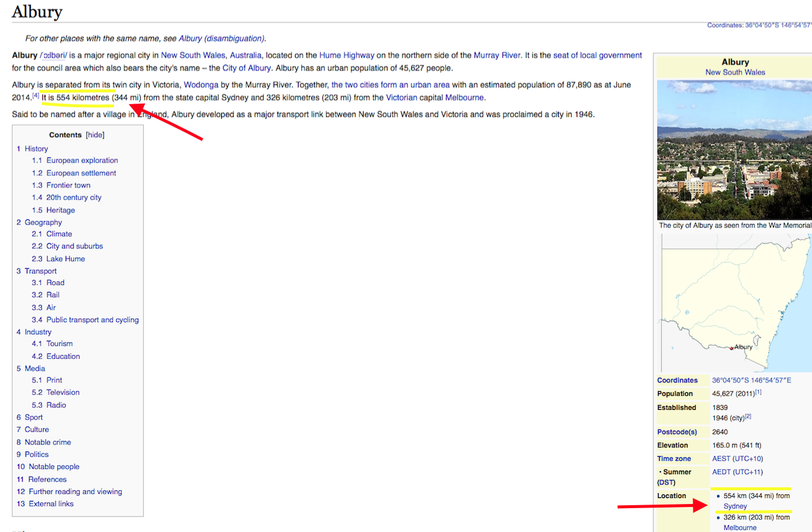Go to Lake Hume in contents
The width and height of the screenshot is (812, 532).
tap(66, 259)
